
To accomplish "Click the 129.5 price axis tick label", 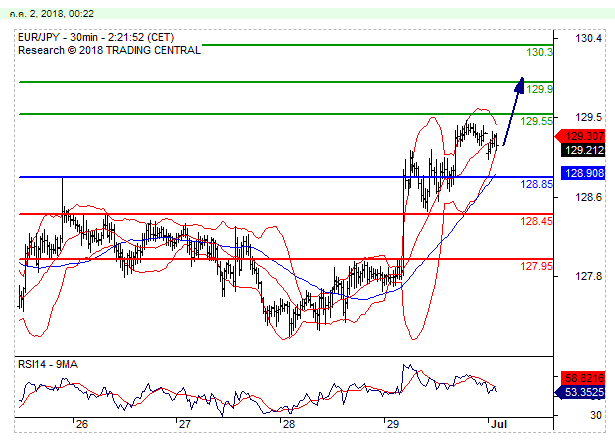I will point(588,117).
